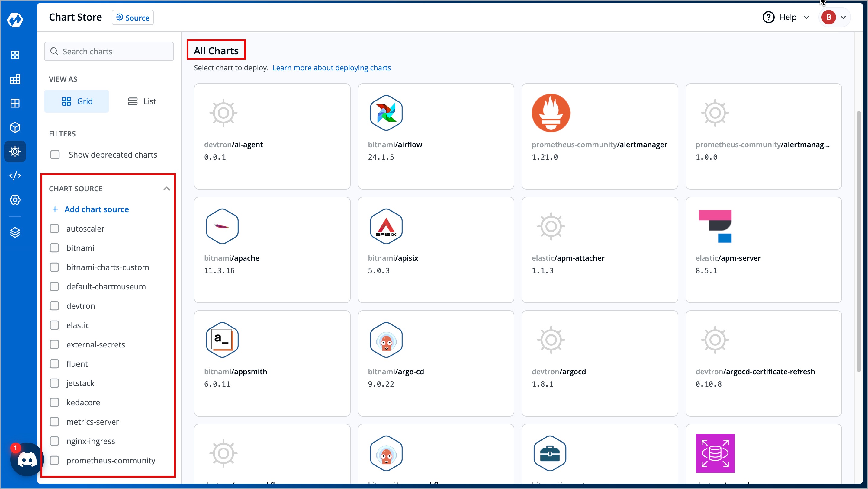Select the Grid view option
The image size is (868, 489).
(77, 101)
